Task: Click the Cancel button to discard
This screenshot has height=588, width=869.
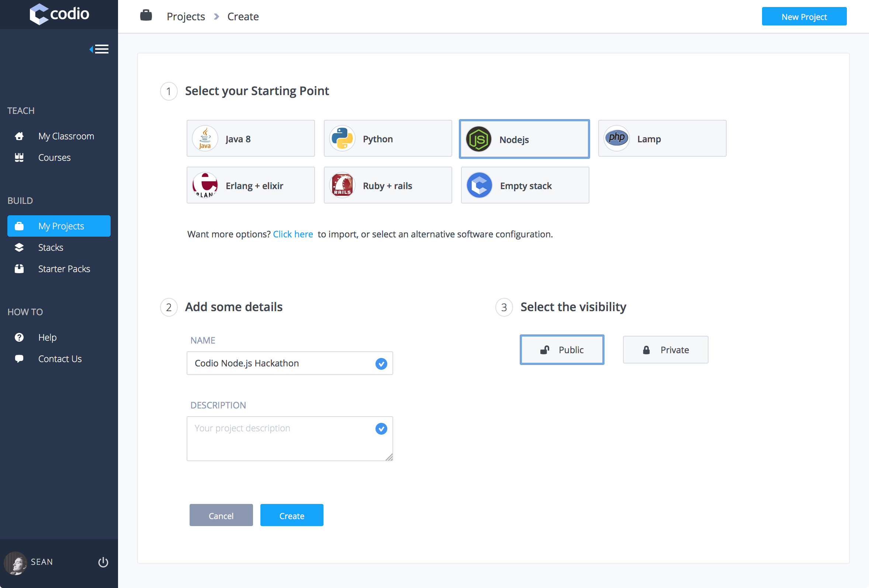Action: click(x=221, y=515)
